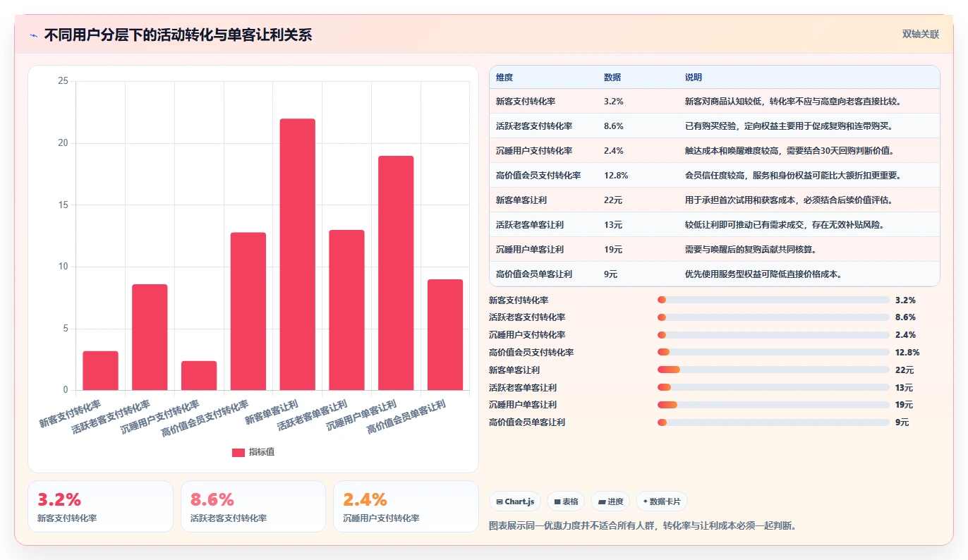Click the 高价值会员单客让利 bar in chart
Image resolution: width=968 pixels, height=560 pixels.
click(445, 335)
